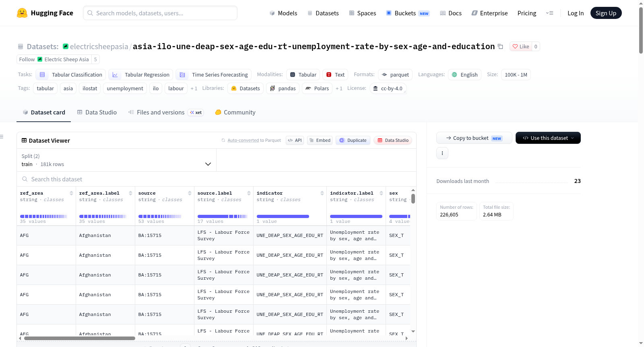Screen dimensions: 644x347
Task: Click the ref_area values distribution bar
Action: [43, 216]
